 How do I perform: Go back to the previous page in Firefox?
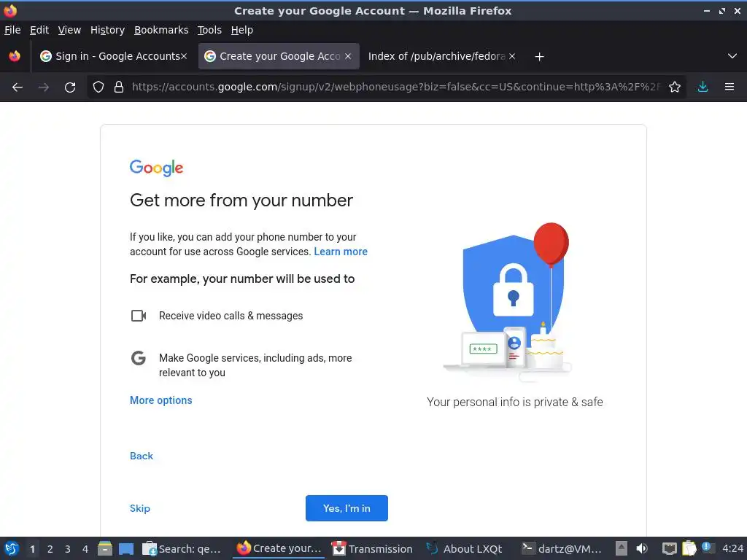(18, 87)
